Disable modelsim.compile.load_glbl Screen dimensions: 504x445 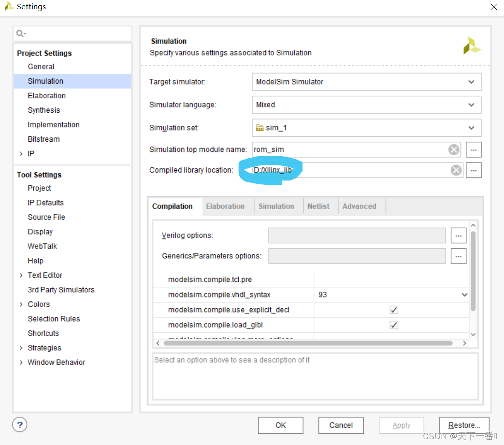[x=394, y=325]
